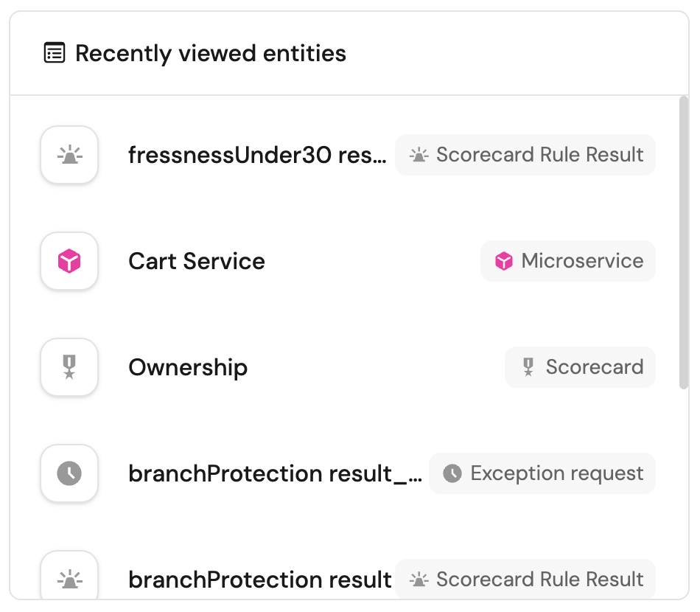The height and width of the screenshot is (612, 700).
Task: Click the clock icon inside Exception request tag
Action: [452, 473]
